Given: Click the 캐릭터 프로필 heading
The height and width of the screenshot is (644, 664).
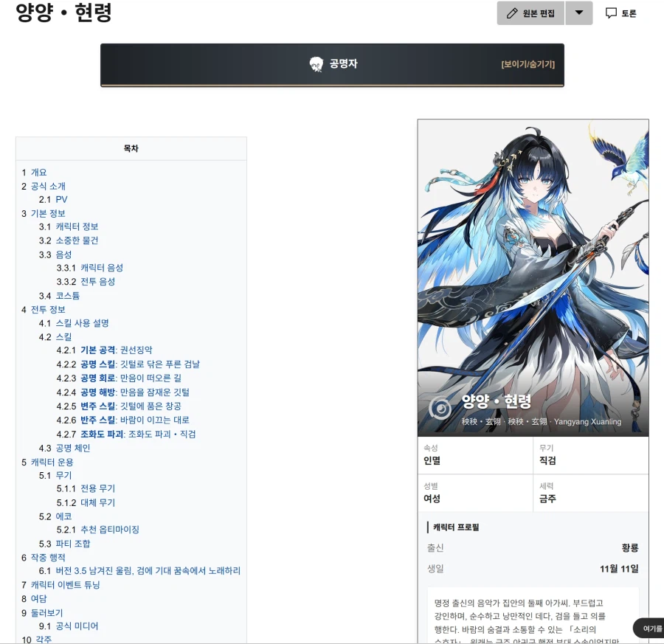Looking at the screenshot, I should [456, 527].
